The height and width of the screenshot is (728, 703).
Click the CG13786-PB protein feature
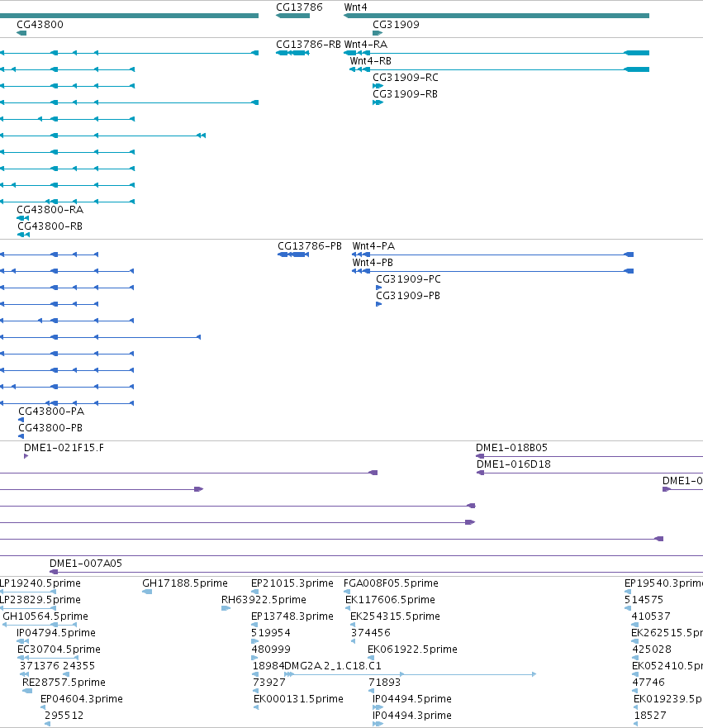point(293,255)
